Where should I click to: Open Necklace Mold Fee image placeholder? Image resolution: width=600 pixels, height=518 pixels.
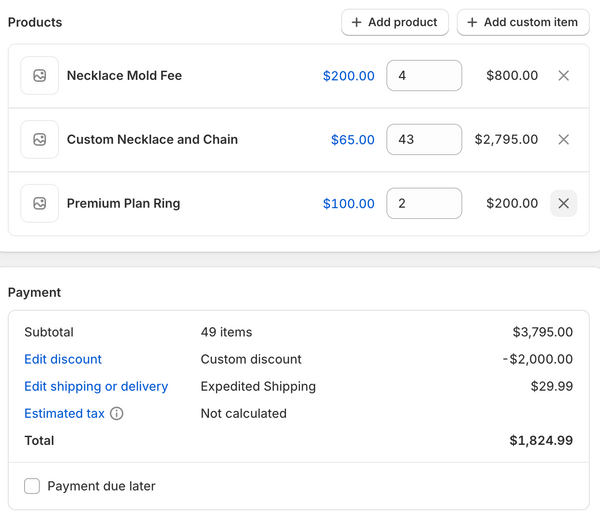pos(39,75)
